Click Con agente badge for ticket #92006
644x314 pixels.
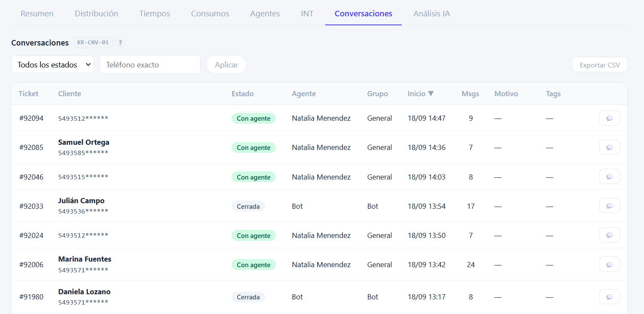(x=253, y=265)
